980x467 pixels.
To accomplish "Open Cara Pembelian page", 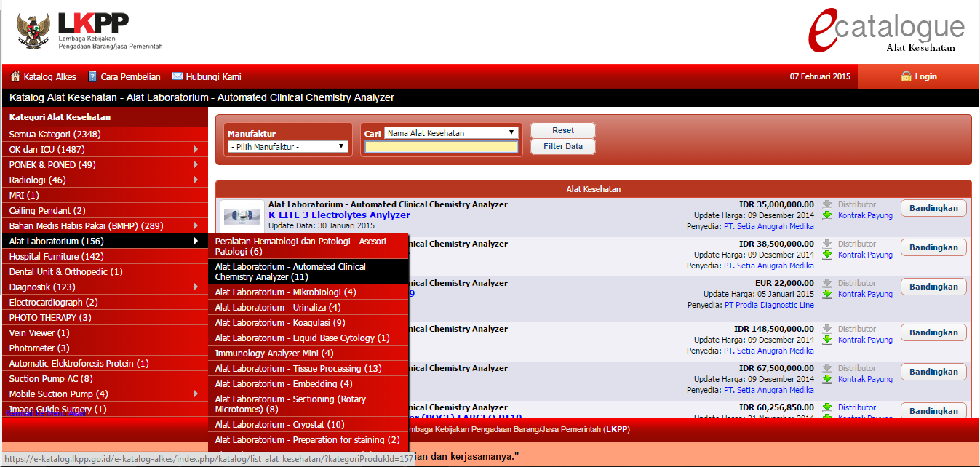I will [130, 77].
